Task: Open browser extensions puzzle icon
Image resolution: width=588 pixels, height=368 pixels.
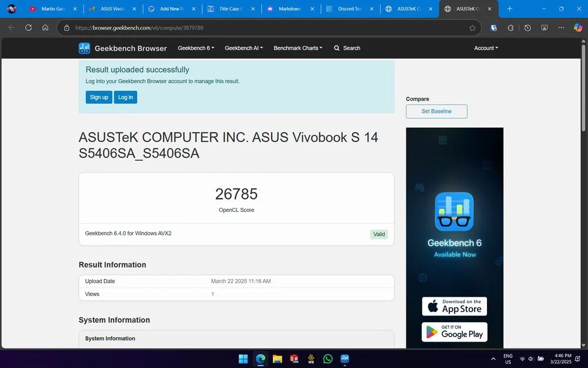Action: pos(510,28)
